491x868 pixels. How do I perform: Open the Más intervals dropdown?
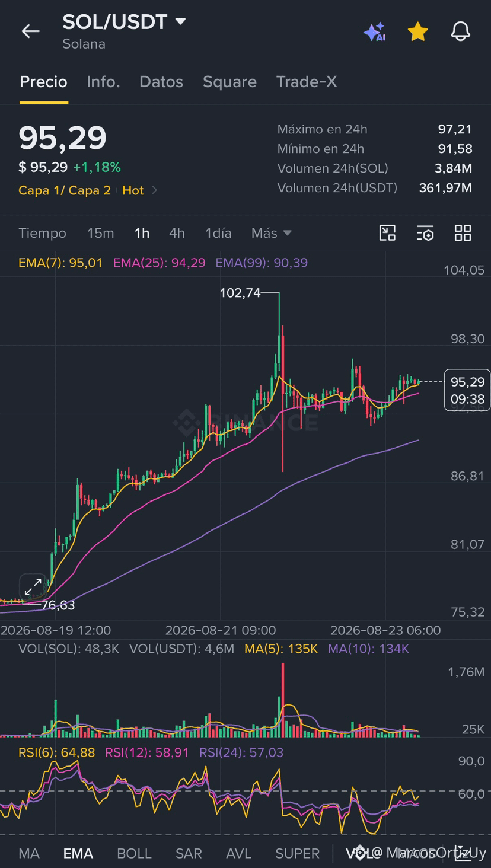point(271,233)
